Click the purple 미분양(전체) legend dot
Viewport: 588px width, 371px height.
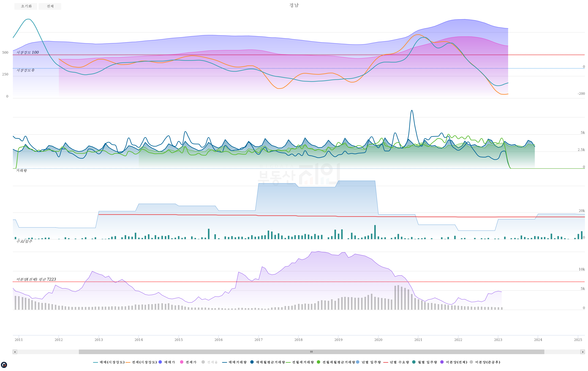click(x=442, y=362)
